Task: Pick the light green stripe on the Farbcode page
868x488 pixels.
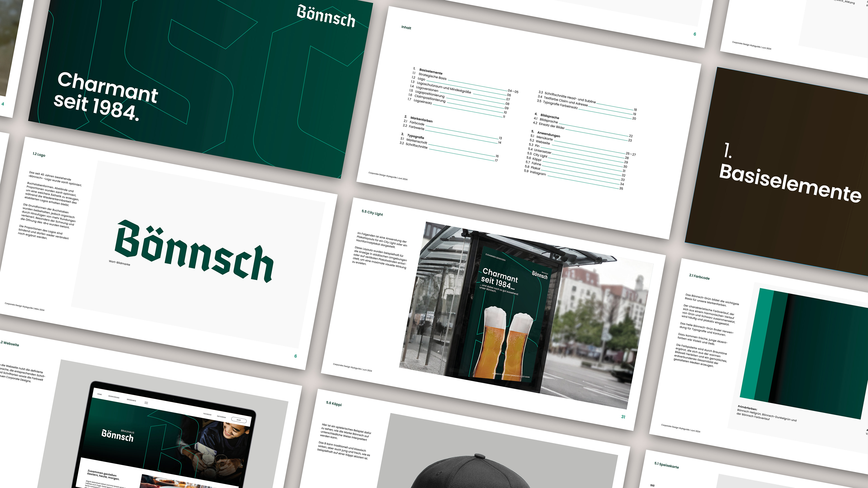Action: (x=757, y=344)
